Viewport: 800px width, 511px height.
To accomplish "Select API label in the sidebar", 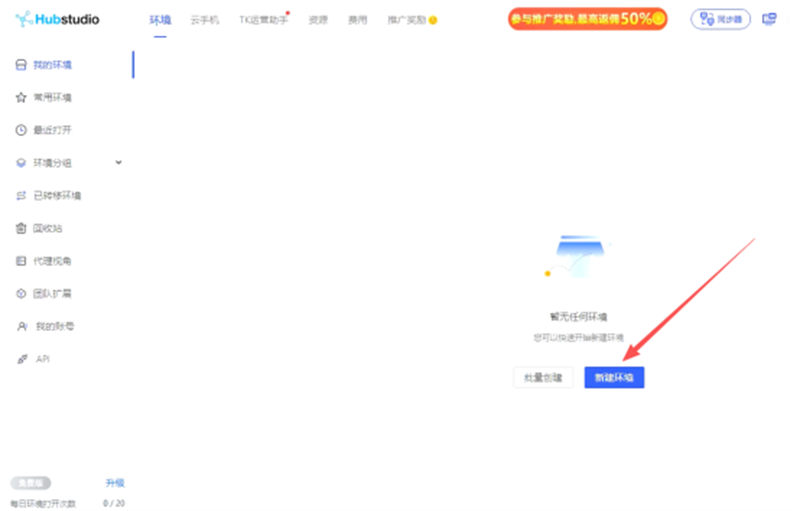I will (43, 359).
